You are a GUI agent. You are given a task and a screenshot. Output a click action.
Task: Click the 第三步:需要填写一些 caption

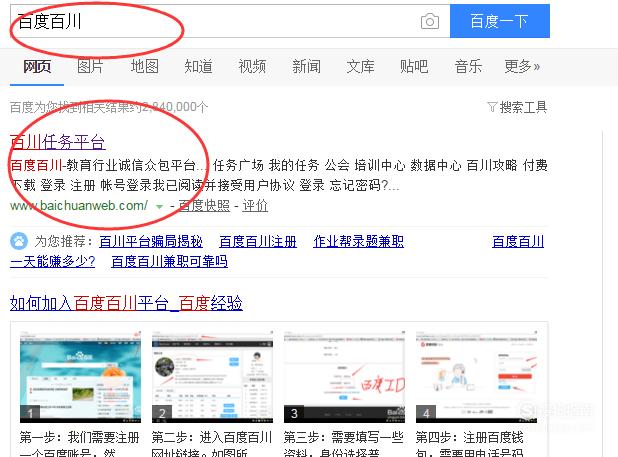click(344, 438)
